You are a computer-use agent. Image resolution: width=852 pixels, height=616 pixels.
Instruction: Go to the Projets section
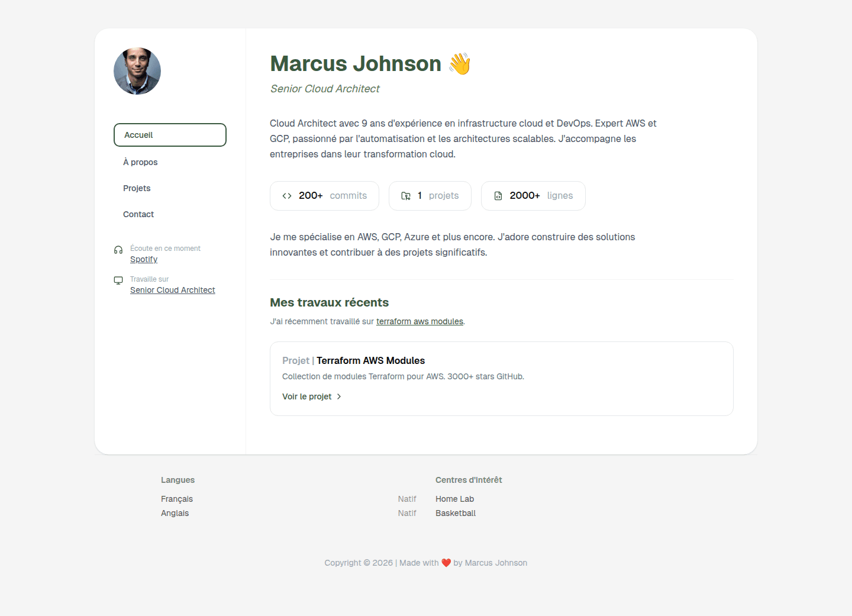pyautogui.click(x=137, y=188)
